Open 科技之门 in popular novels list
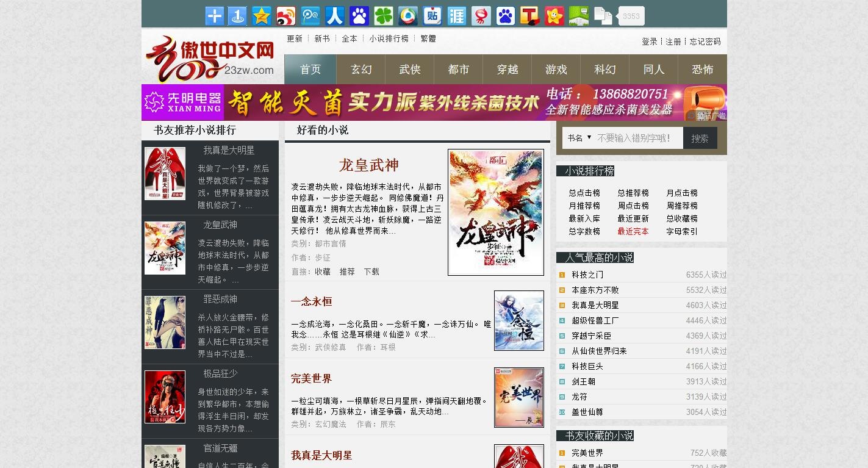868x468 pixels. [587, 275]
